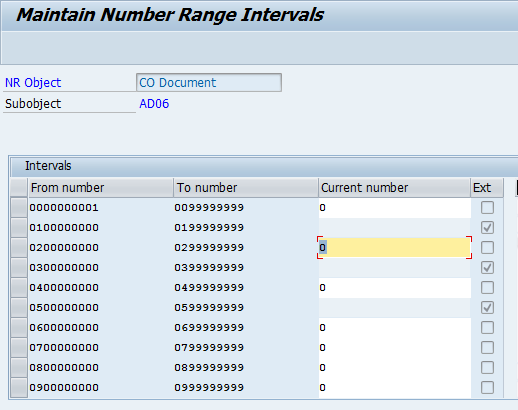Viewport: 518px width, 410px height.
Task: Select row 0600000000 using its row selector
Action: [19, 328]
